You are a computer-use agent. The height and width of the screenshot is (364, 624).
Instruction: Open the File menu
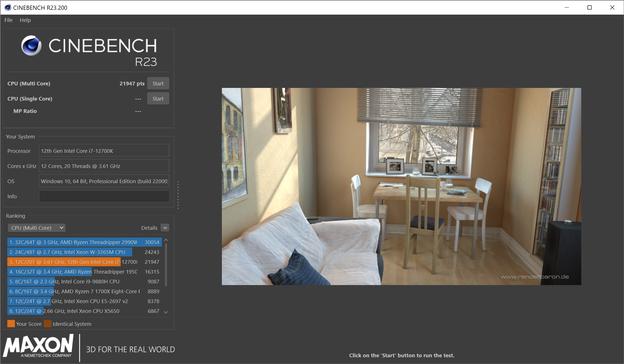(x=8, y=20)
